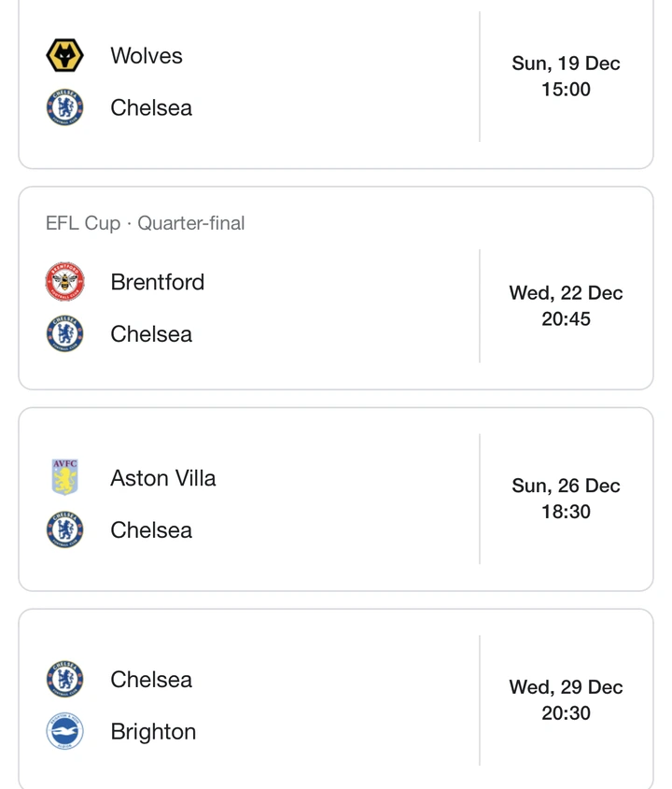This screenshot has width=672, height=789.
Task: Click Wed, 22 Dec 20:45 kickoff time
Action: pos(566,305)
